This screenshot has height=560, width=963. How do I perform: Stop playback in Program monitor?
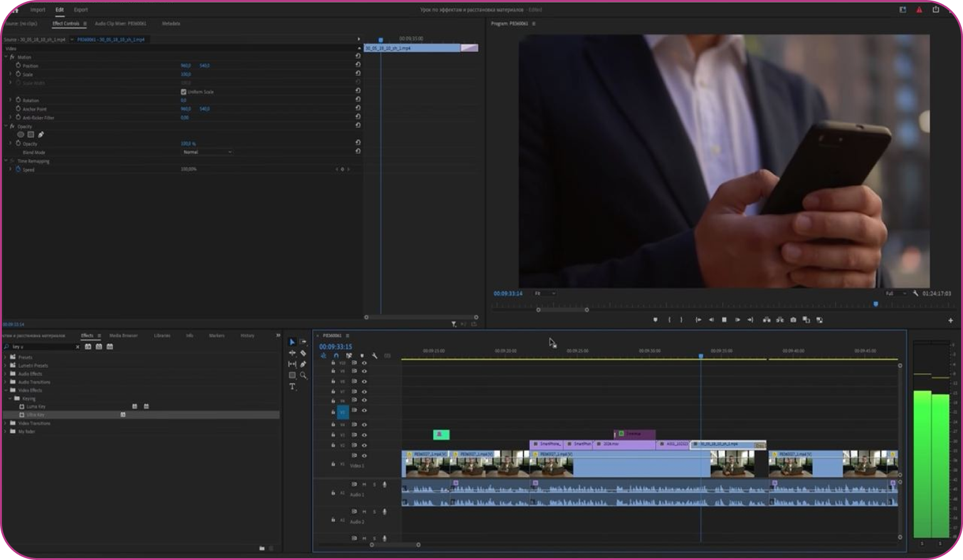(724, 320)
